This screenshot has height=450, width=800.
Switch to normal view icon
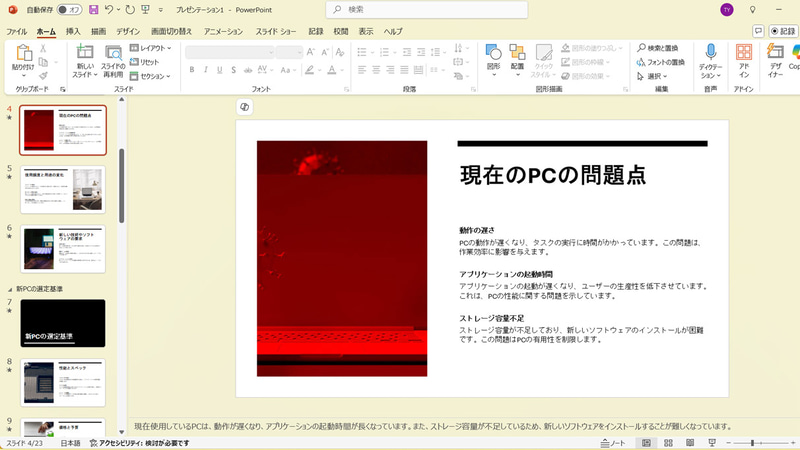646,443
